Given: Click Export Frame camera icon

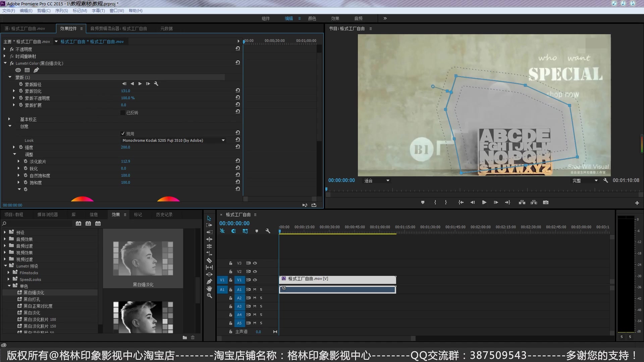Looking at the screenshot, I should pos(546,202).
